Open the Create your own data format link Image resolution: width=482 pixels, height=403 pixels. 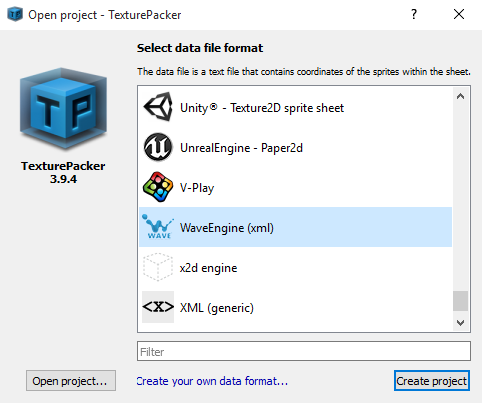click(x=212, y=381)
